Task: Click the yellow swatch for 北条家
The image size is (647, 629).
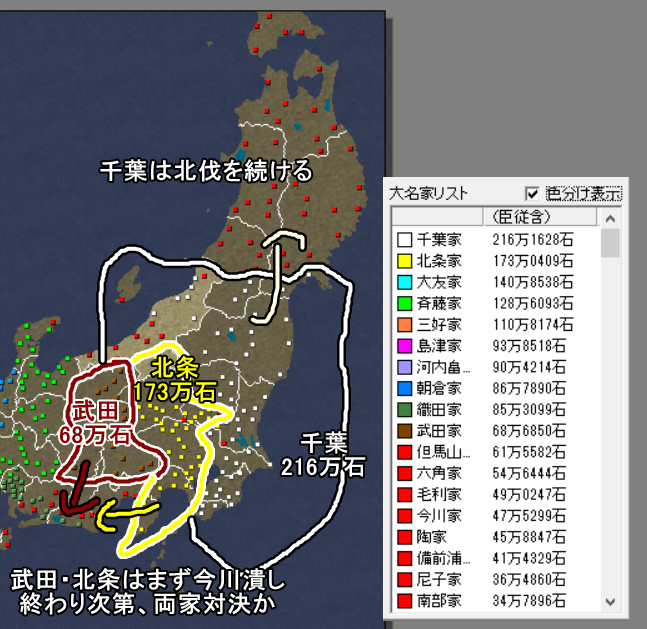Action: tap(404, 261)
